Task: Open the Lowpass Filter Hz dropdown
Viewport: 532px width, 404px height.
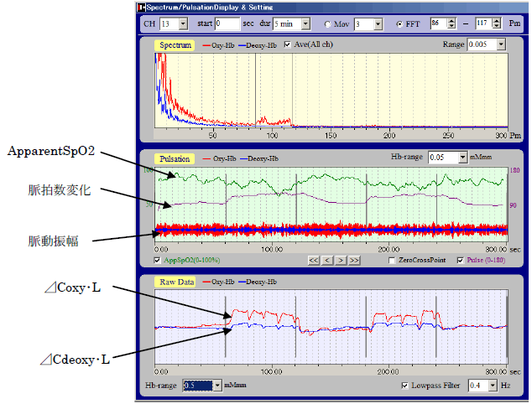Action: tap(493, 386)
